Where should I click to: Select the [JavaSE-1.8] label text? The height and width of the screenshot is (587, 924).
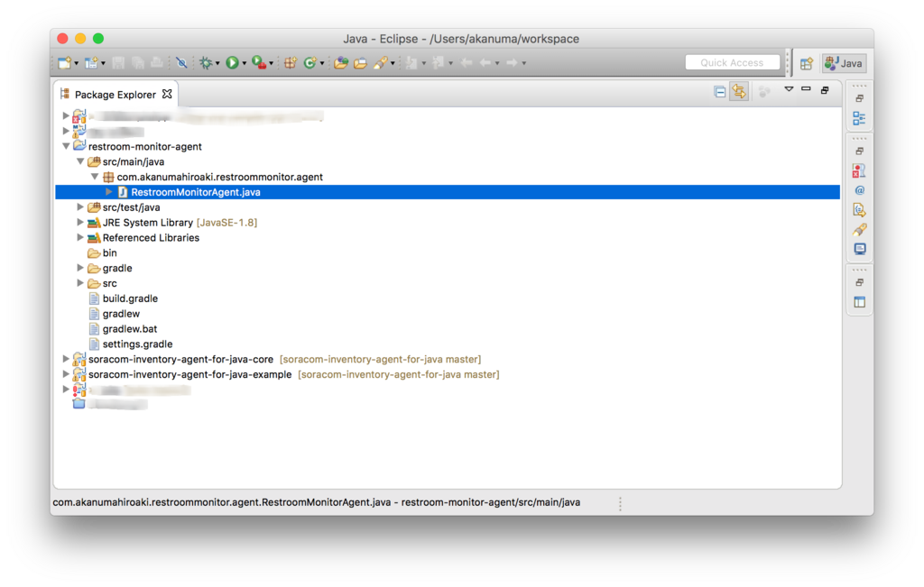click(x=226, y=223)
